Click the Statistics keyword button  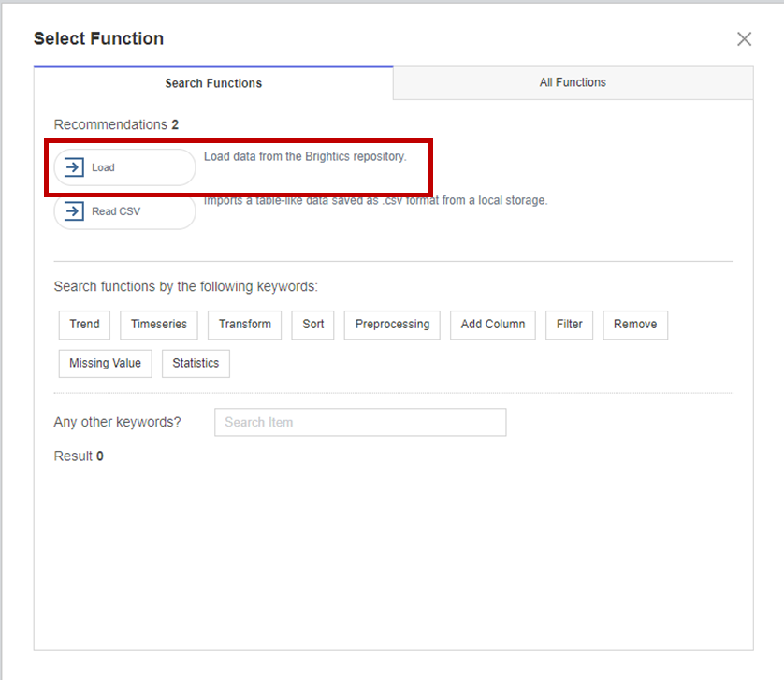click(x=196, y=364)
